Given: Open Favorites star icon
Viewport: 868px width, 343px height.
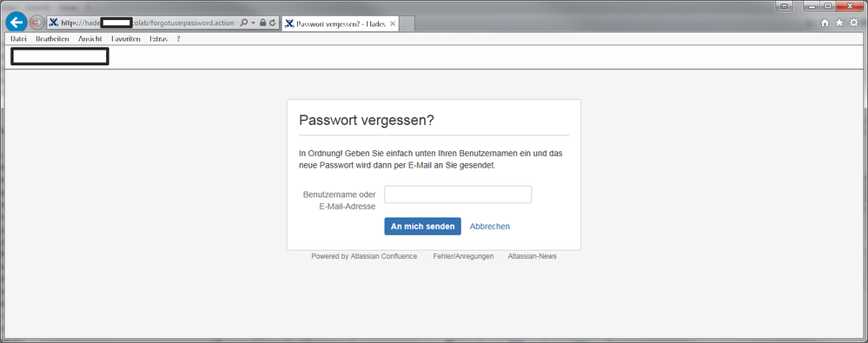Looking at the screenshot, I should coord(839,23).
